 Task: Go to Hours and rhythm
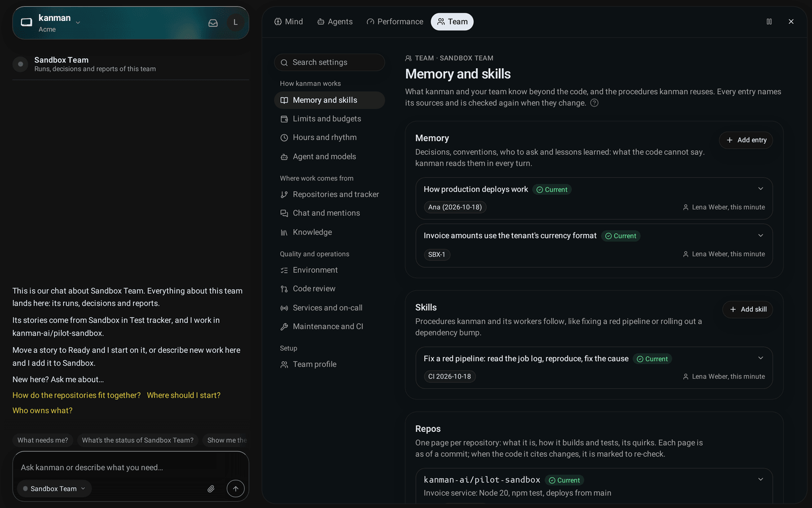coord(329,137)
